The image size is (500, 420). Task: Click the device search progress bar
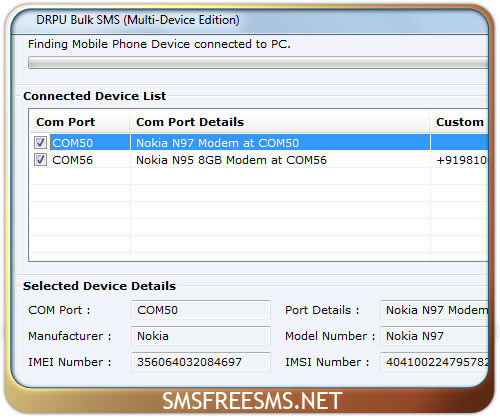(258, 63)
